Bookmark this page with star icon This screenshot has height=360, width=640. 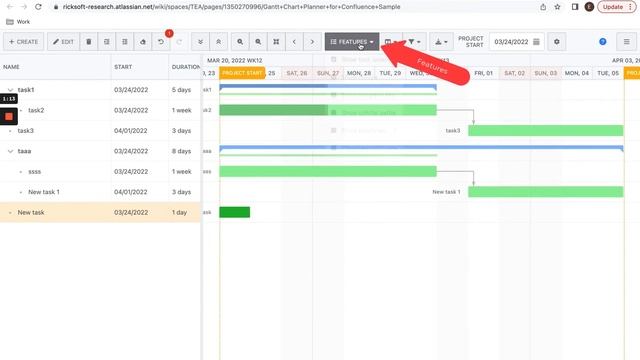tap(557, 7)
